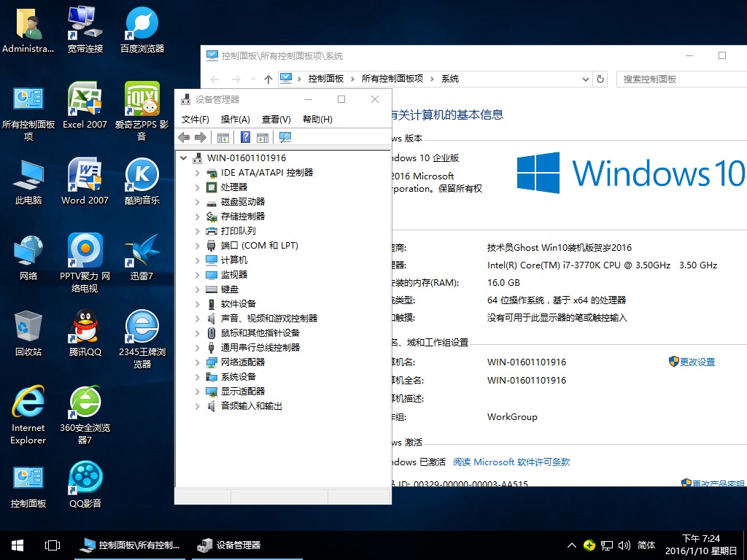Viewport: 747px width, 560px height.
Task: Click the 搜索控制面板 search field
Action: (x=682, y=79)
